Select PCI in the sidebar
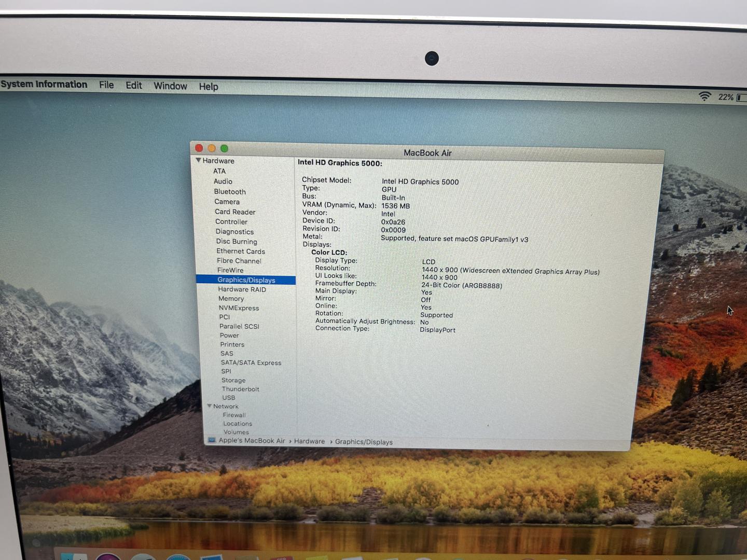The width and height of the screenshot is (747, 560). [x=224, y=317]
